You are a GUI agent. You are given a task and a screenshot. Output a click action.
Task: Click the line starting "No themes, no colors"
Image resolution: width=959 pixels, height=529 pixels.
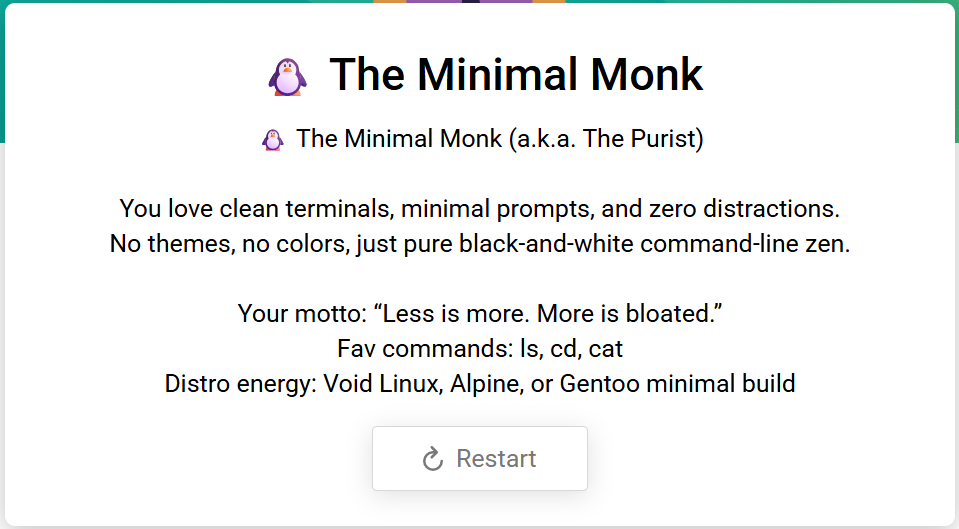point(479,244)
